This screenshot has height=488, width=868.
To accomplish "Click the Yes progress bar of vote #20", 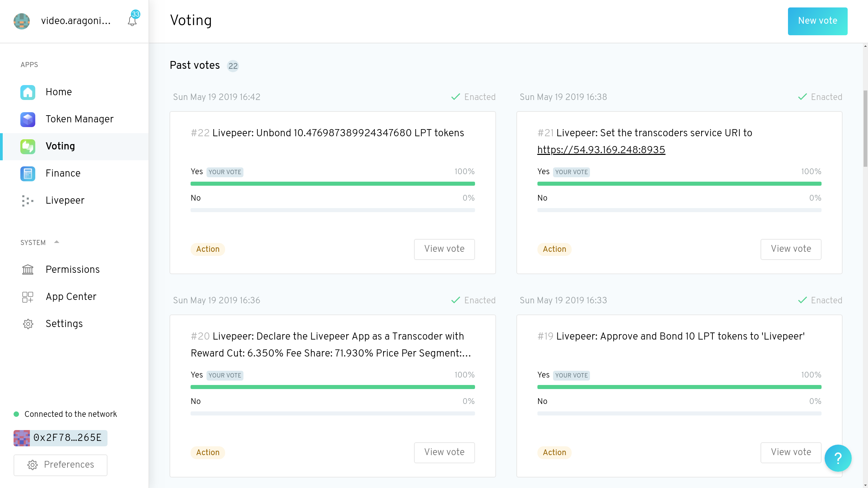I will click(333, 387).
